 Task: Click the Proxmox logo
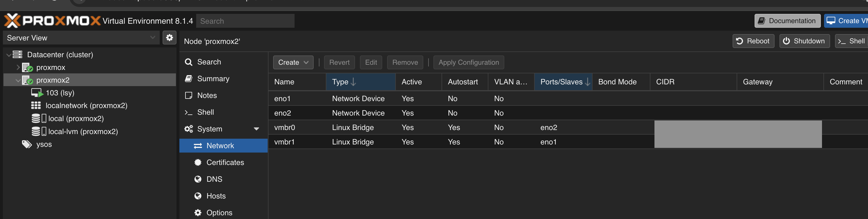pos(52,21)
